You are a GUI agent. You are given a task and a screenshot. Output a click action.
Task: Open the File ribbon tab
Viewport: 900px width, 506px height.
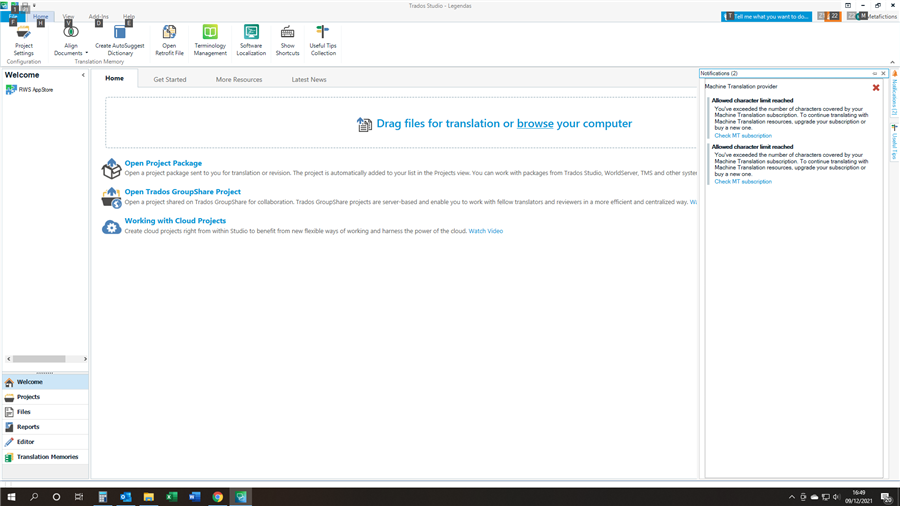[x=13, y=17]
